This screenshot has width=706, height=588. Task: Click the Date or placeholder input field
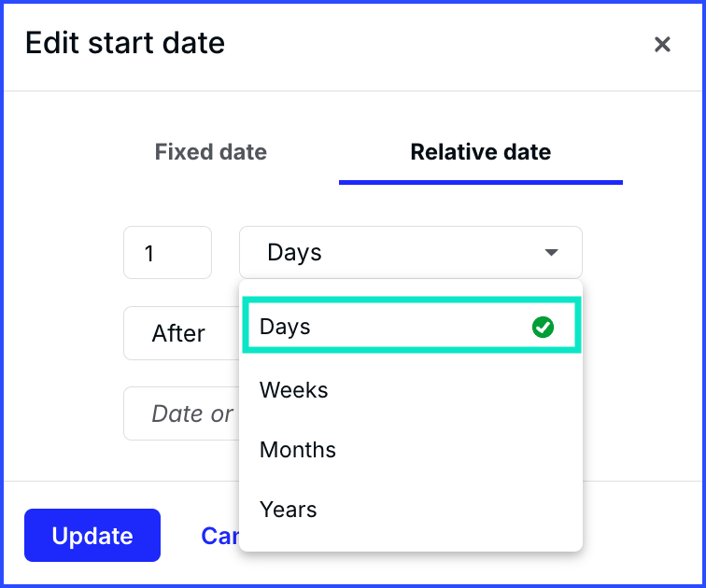[x=181, y=413]
